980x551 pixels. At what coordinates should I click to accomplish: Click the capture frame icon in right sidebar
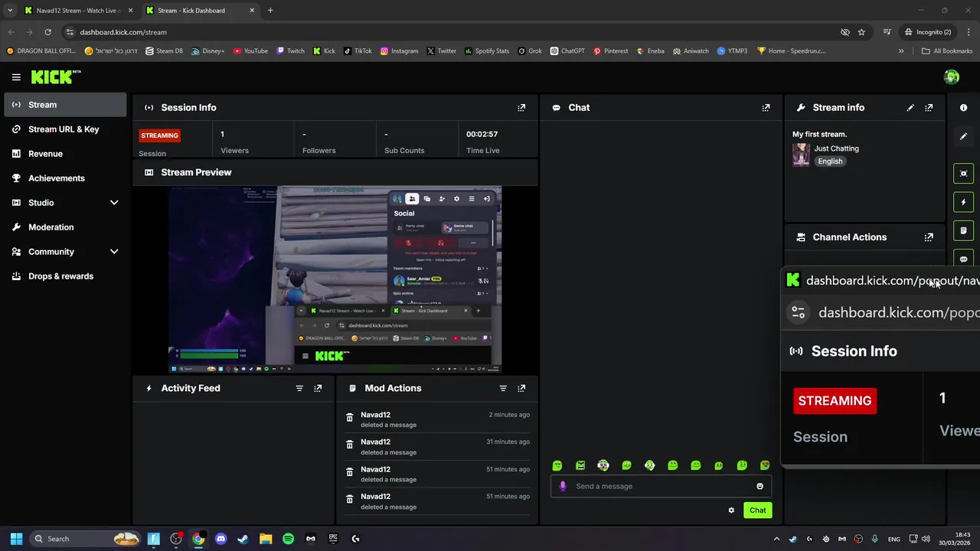pyautogui.click(x=963, y=174)
